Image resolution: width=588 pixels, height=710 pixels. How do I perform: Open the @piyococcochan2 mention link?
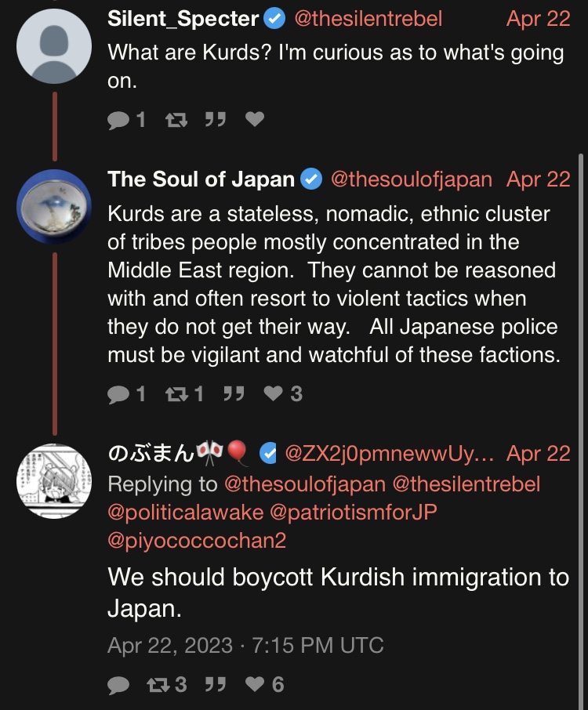197,541
